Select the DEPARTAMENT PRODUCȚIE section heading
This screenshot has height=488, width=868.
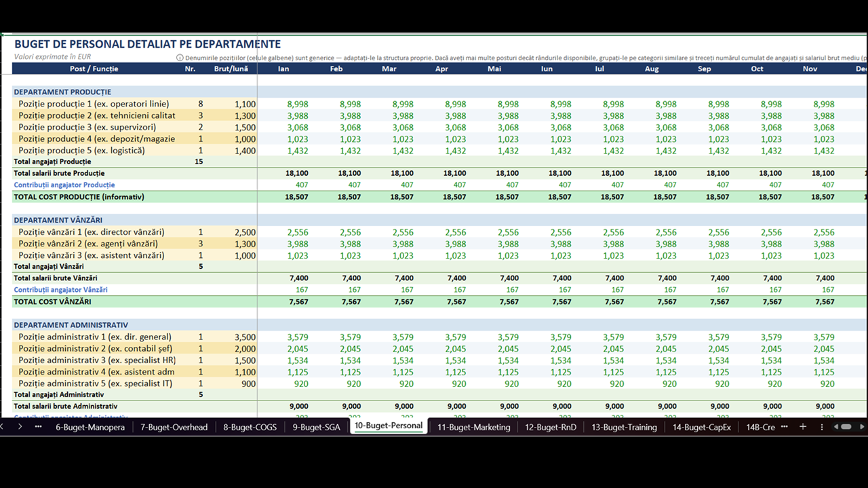[62, 92]
